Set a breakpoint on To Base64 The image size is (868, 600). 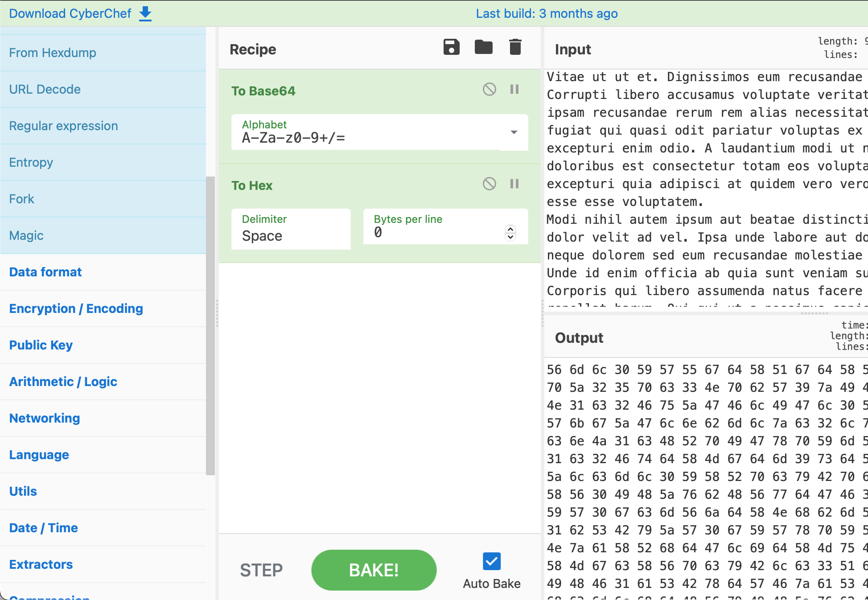tap(514, 90)
